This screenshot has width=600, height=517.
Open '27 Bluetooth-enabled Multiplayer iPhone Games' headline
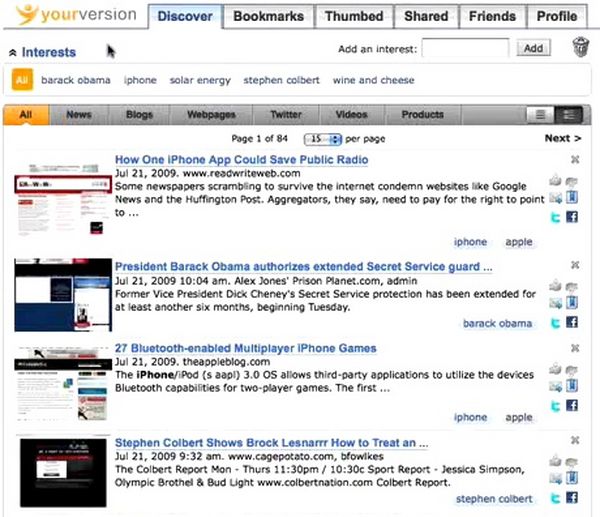tap(246, 348)
